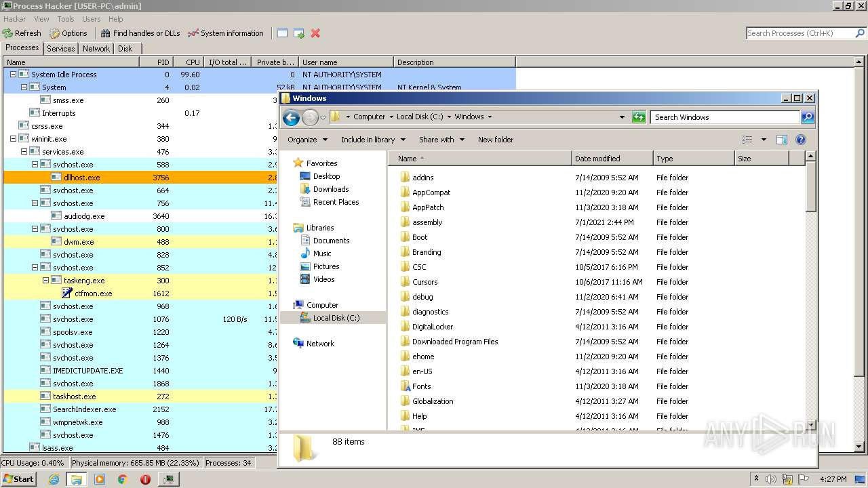Click the back arrow in Windows Explorer
868x488 pixels.
tap(291, 117)
